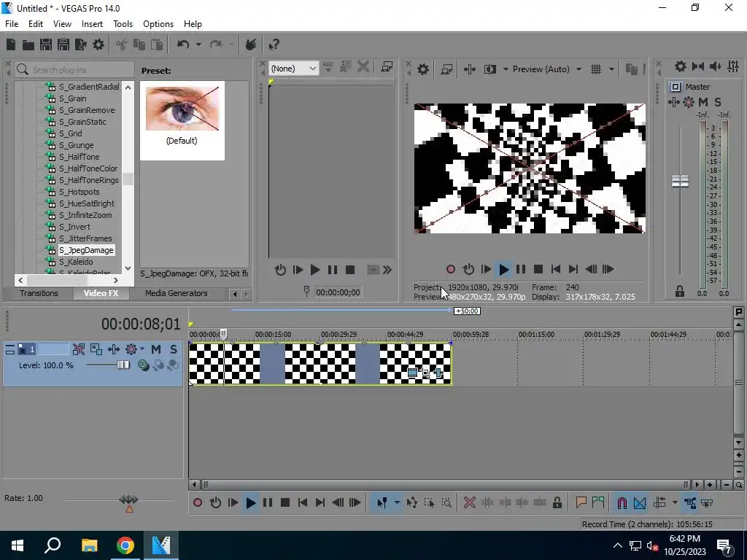Pause playback in Video Preview

click(x=521, y=270)
